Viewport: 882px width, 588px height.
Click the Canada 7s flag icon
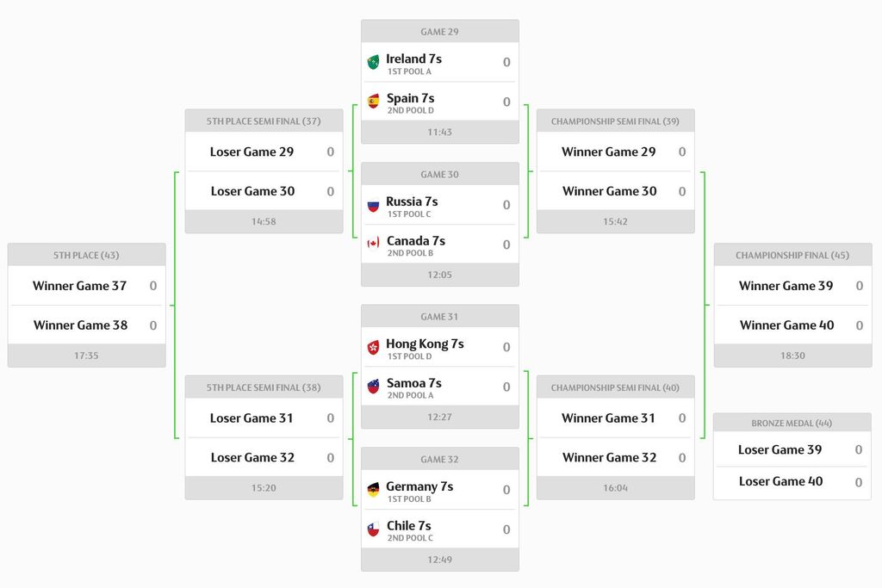[x=373, y=244]
